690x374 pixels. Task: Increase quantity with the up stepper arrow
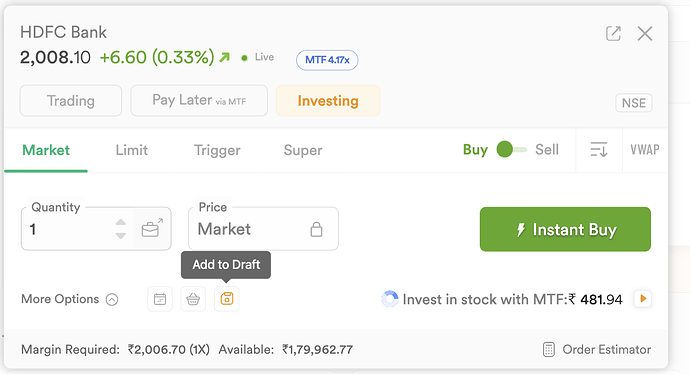click(121, 222)
